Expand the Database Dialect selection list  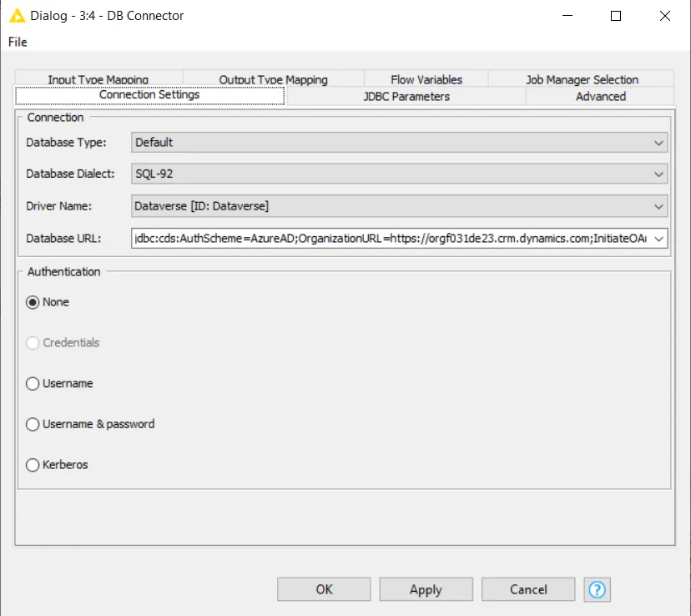658,174
